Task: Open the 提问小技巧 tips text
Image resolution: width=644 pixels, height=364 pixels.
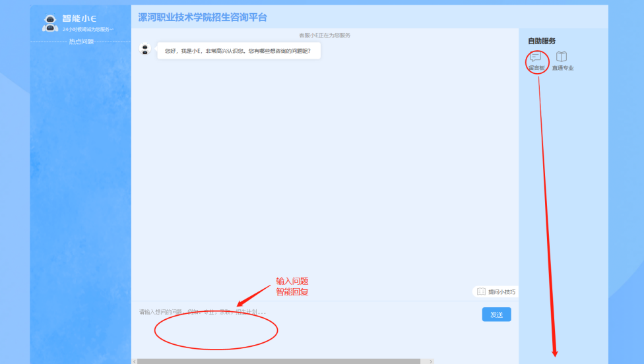Action: tap(501, 291)
